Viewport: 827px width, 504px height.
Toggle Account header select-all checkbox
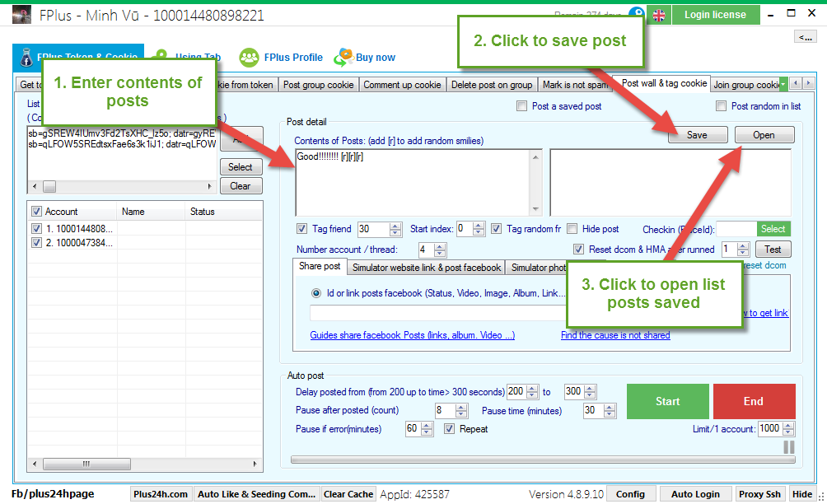(36, 212)
